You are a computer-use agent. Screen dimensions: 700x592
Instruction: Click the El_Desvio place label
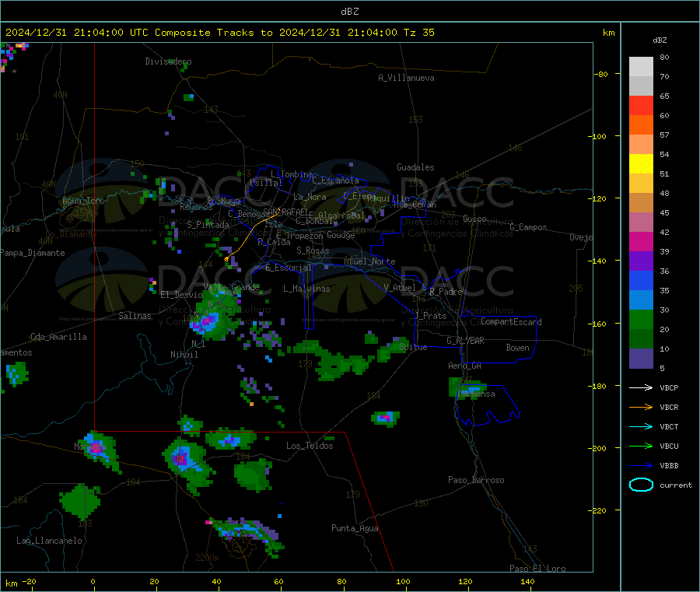(x=181, y=295)
